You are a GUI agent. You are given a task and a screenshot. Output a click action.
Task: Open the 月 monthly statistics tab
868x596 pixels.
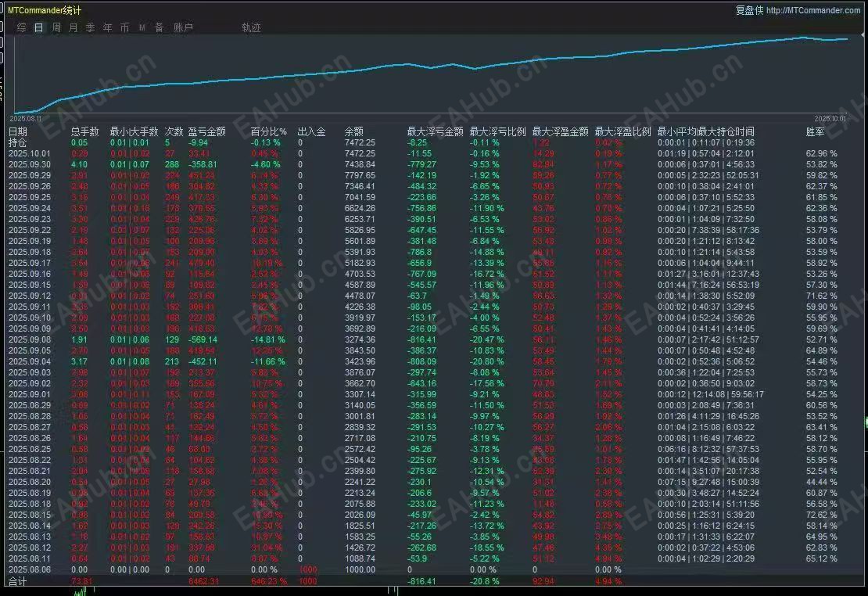74,27
